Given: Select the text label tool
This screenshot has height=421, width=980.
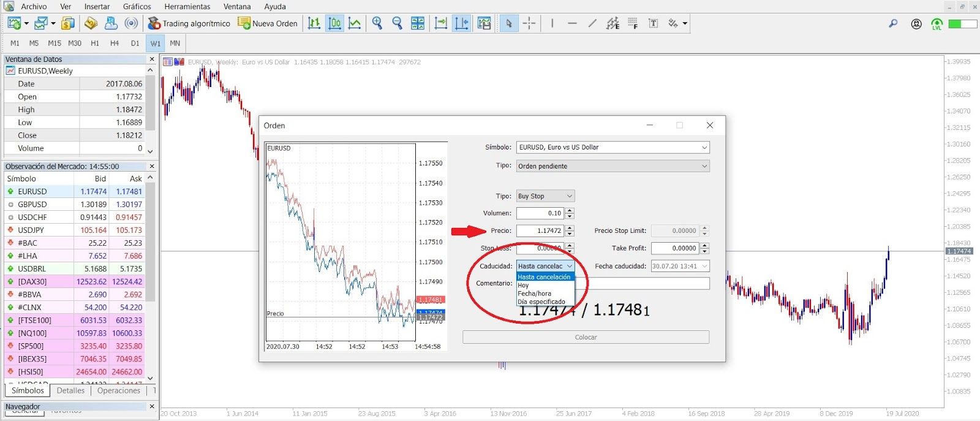Looking at the screenshot, I should pyautogui.click(x=653, y=23).
